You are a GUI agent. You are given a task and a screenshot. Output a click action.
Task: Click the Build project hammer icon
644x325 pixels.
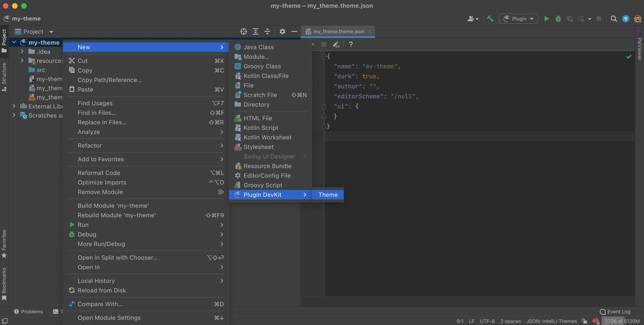point(490,19)
